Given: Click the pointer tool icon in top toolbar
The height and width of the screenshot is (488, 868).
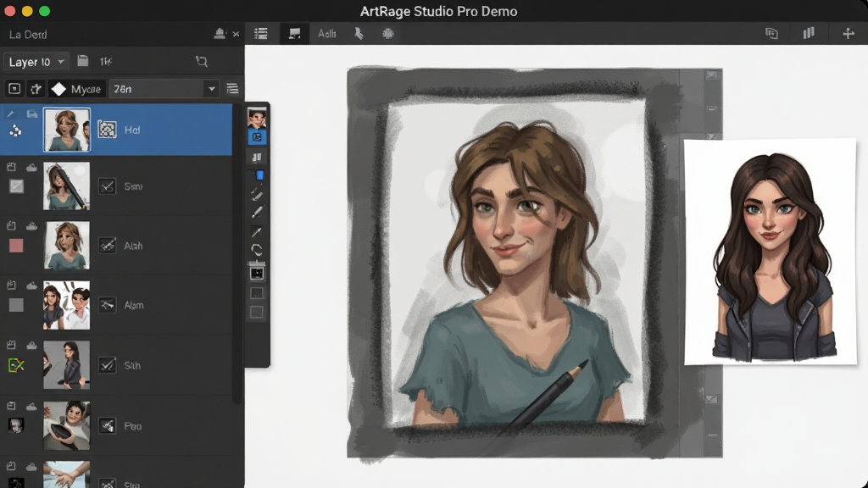Looking at the screenshot, I should (359, 34).
